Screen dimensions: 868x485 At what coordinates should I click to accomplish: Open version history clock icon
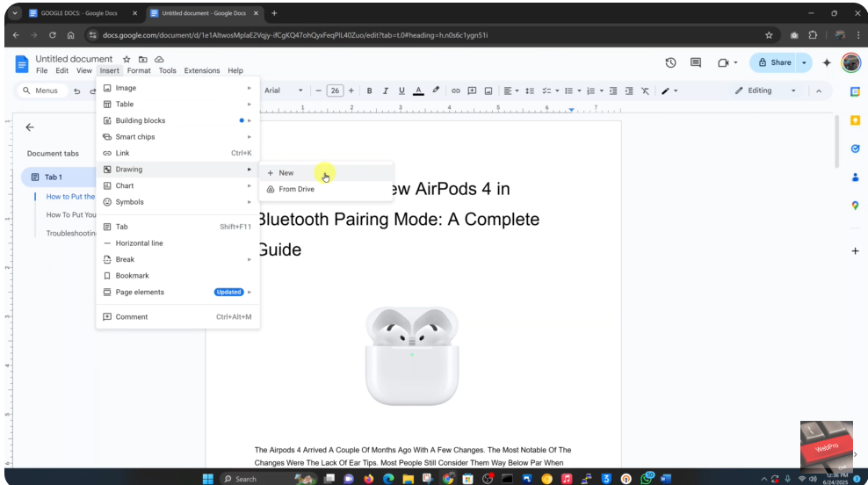point(670,62)
